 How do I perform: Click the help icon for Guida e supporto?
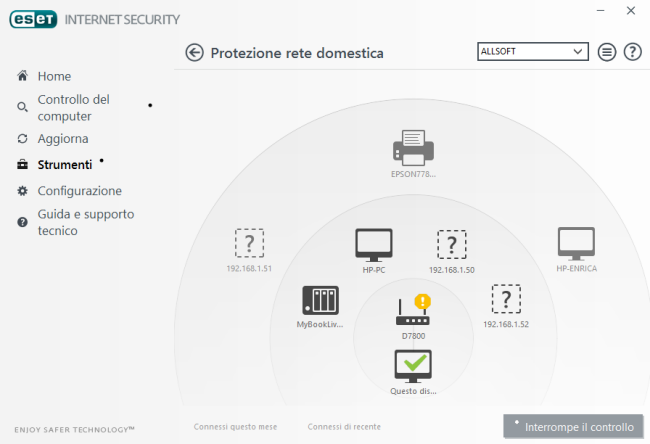tap(22, 222)
